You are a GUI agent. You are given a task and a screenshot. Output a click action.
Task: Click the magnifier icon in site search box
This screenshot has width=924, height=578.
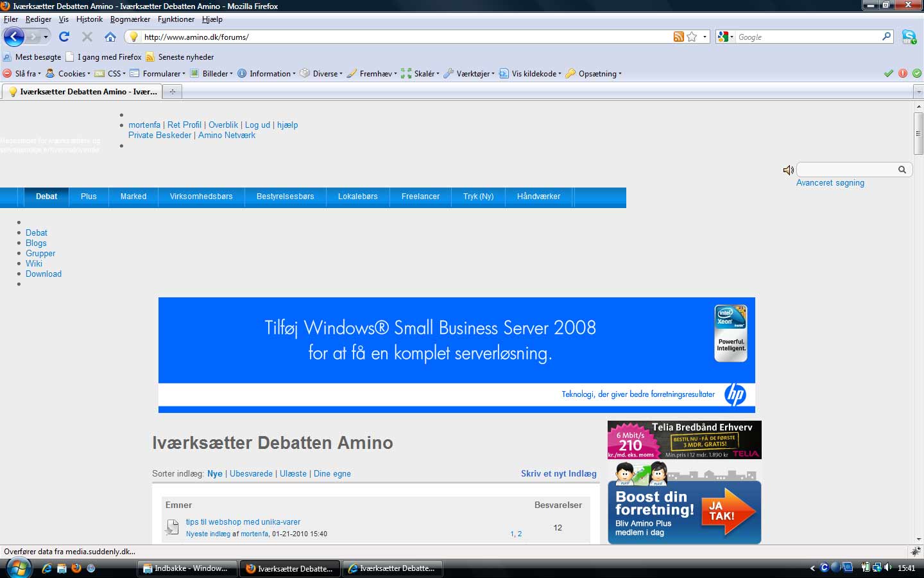pos(902,170)
